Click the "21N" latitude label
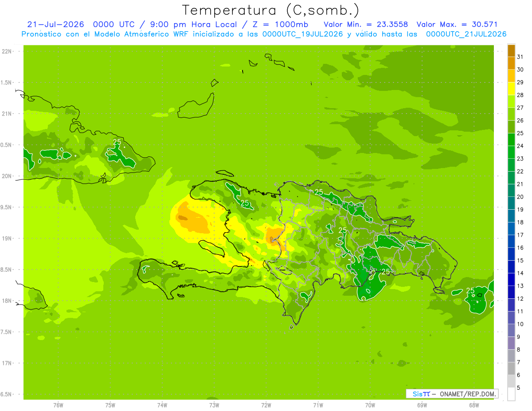Viewport: 532px width, 411px height. (x=7, y=114)
